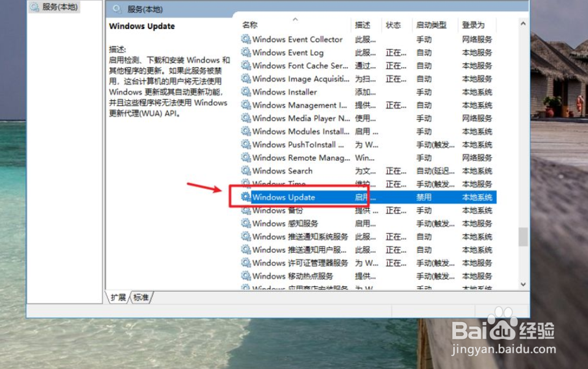Click gear icon of Windows Management Instrumentation
The image size is (588, 369).
tap(246, 104)
